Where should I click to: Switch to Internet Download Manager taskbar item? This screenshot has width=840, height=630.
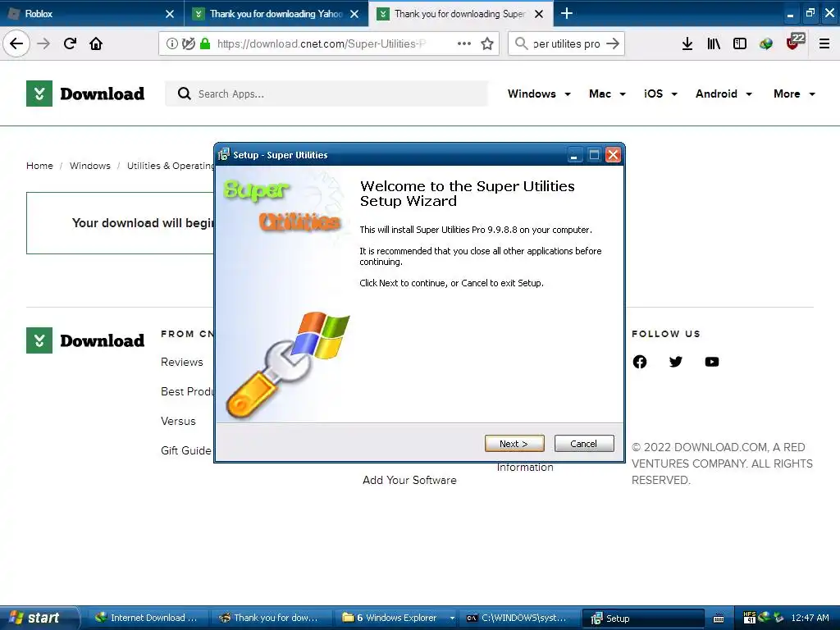coord(147,619)
